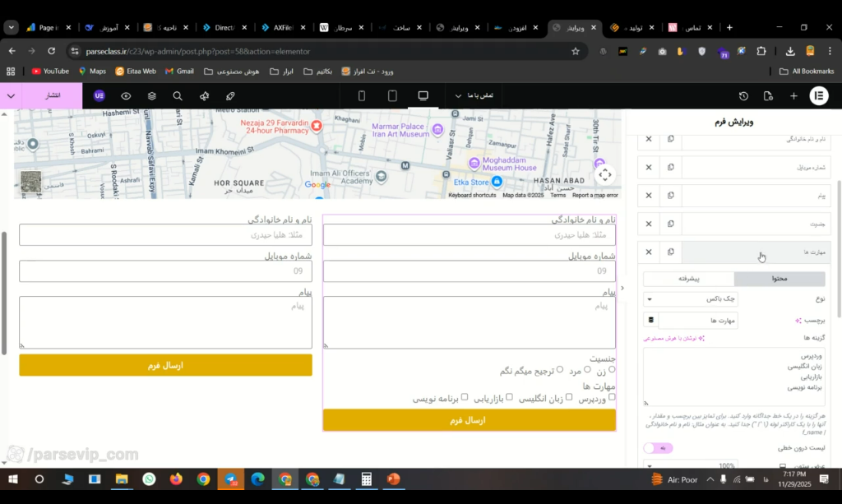
Task: Click the yellow ارسال فرم button in right form
Action: point(469,420)
